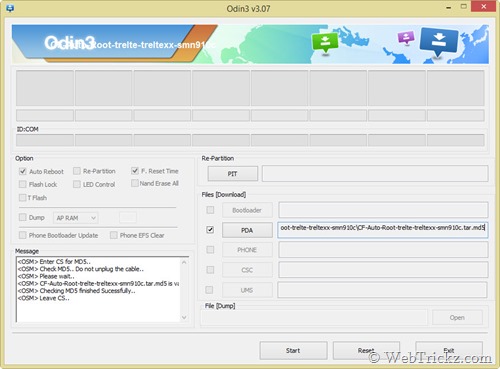The image size is (500, 369).
Task: Check the Phone EFS Clear option
Action: click(x=114, y=235)
